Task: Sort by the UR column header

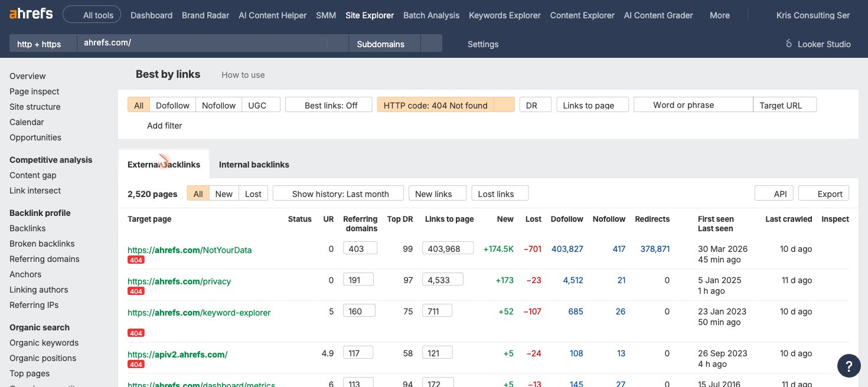Action: click(x=328, y=219)
